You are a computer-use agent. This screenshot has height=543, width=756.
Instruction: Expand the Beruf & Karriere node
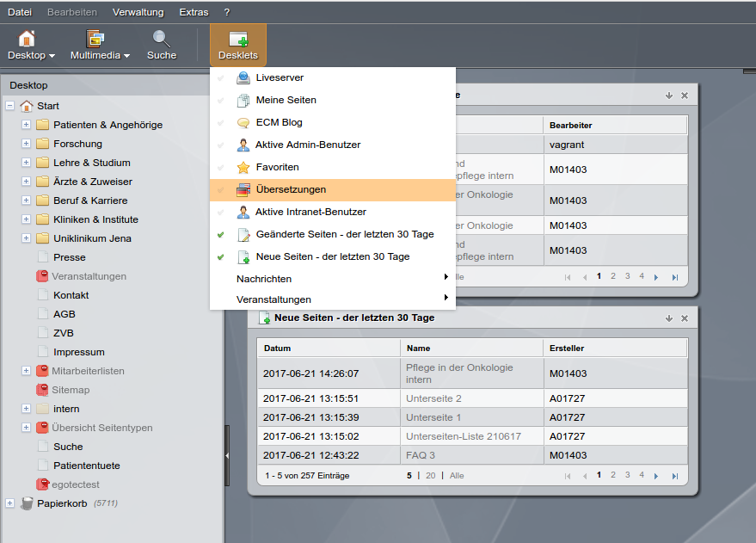(x=26, y=201)
